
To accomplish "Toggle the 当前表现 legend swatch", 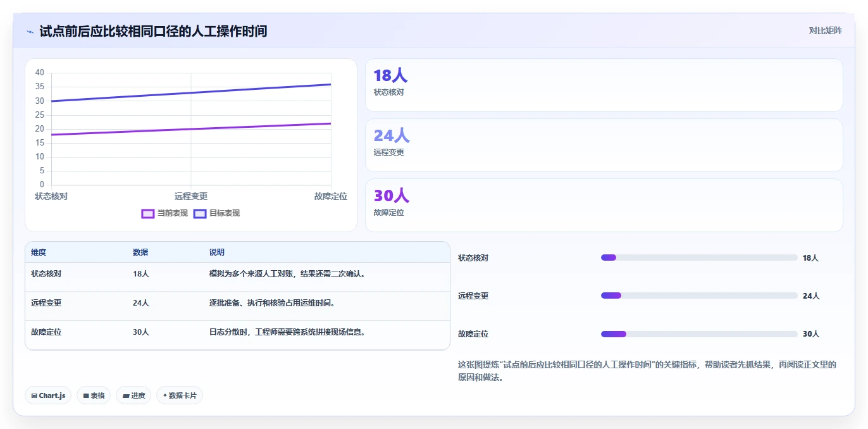I will click(x=147, y=213).
